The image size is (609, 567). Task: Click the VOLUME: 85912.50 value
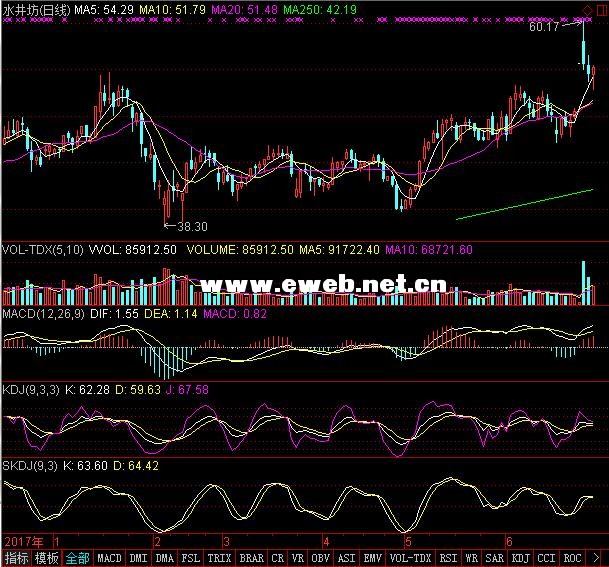pyautogui.click(x=240, y=249)
